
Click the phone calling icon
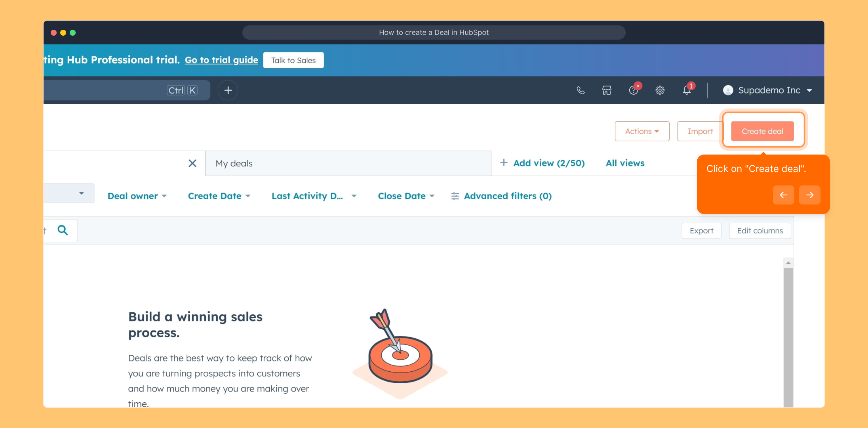(x=581, y=90)
